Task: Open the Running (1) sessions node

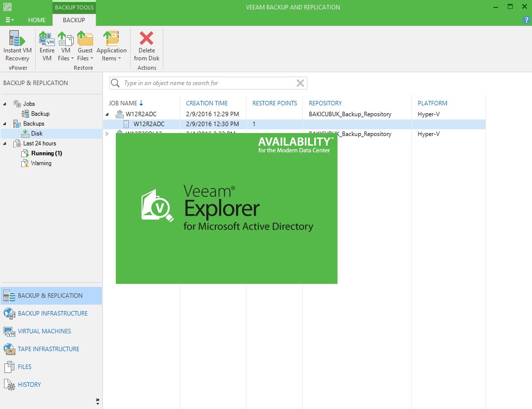Action: (47, 153)
